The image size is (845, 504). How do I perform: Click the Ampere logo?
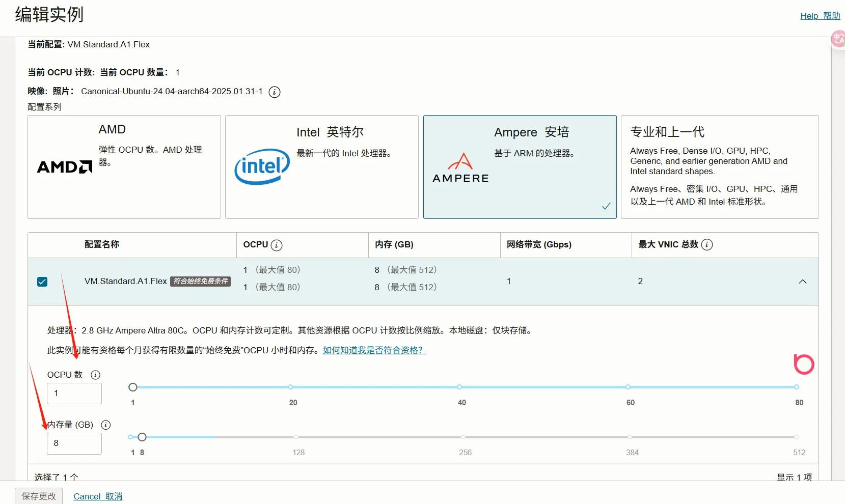coord(460,167)
